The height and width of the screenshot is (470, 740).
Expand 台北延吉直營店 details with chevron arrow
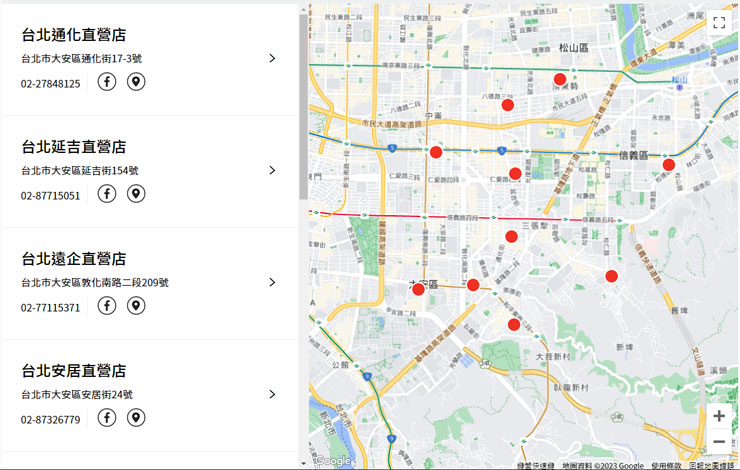pos(272,170)
